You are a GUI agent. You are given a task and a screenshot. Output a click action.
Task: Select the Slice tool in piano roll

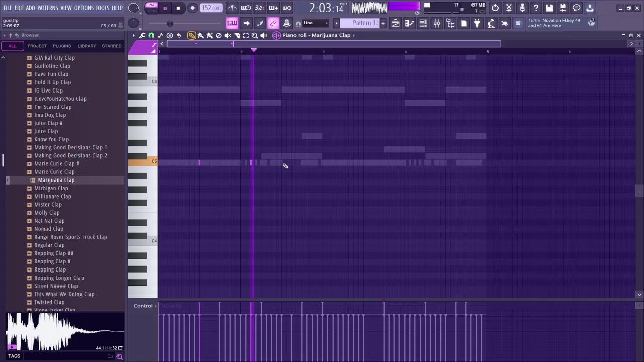point(237,35)
